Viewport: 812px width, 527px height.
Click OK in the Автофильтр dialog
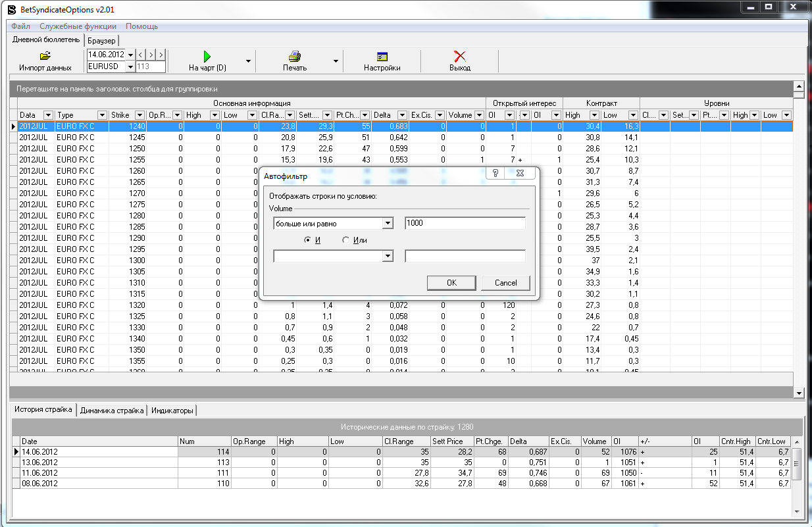pyautogui.click(x=451, y=283)
